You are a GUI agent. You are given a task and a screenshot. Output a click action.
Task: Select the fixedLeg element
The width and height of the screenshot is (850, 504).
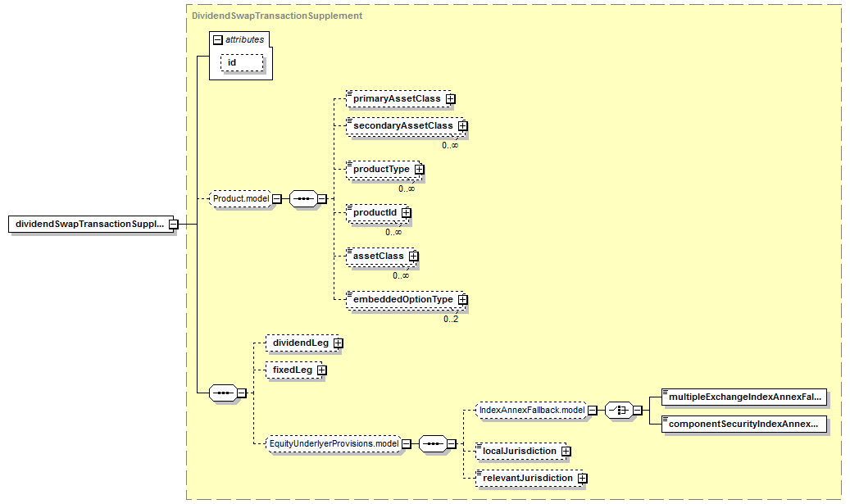tap(293, 370)
